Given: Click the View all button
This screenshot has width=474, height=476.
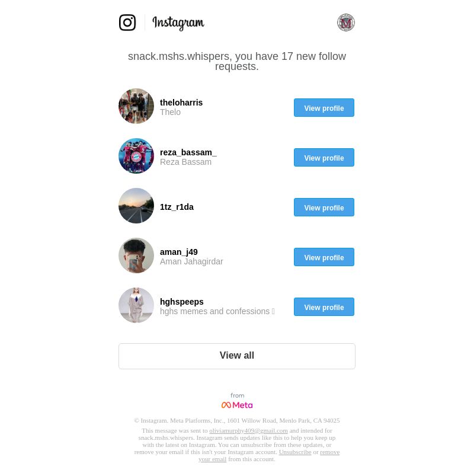Looking at the screenshot, I should [x=236, y=356].
